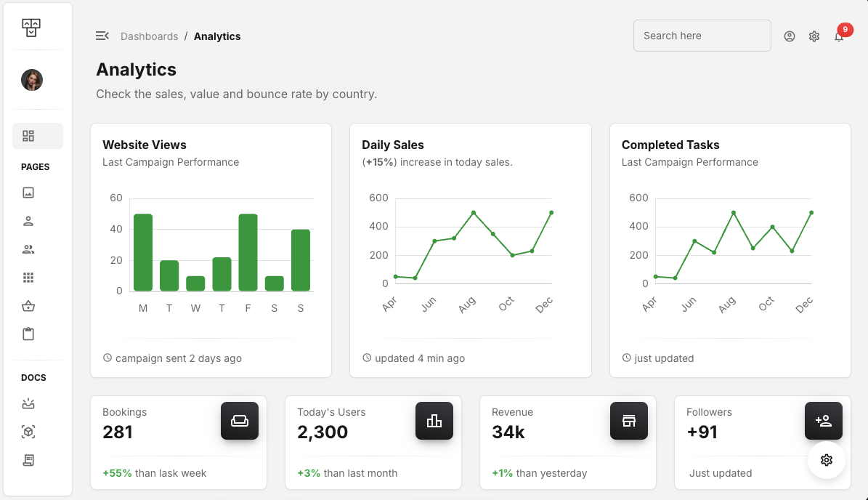Click the Today's Users bar chart icon tile

[434, 421]
